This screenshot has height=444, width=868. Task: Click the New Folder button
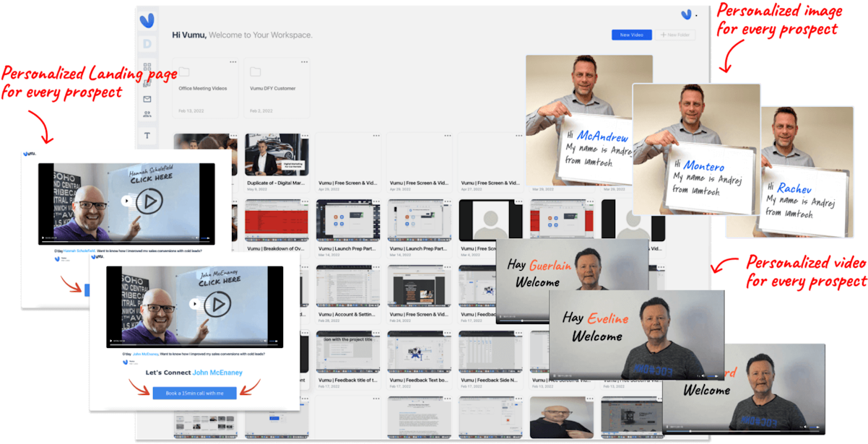[x=674, y=35]
